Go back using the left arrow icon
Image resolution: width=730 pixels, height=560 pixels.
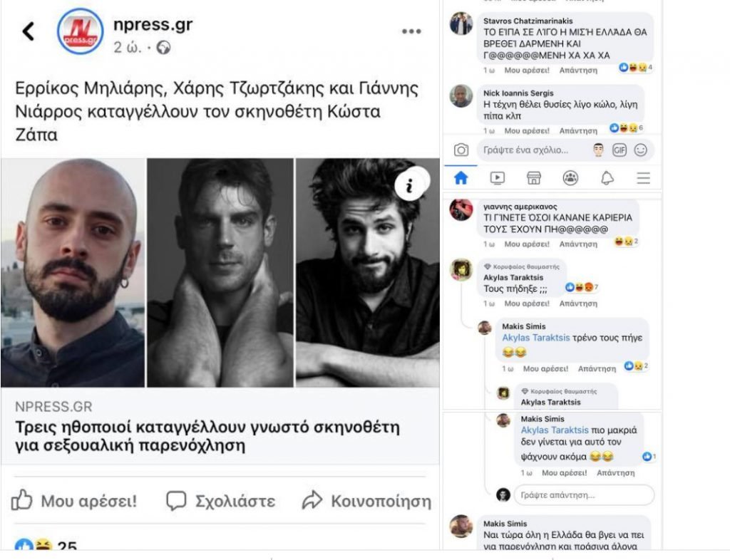coord(29,31)
